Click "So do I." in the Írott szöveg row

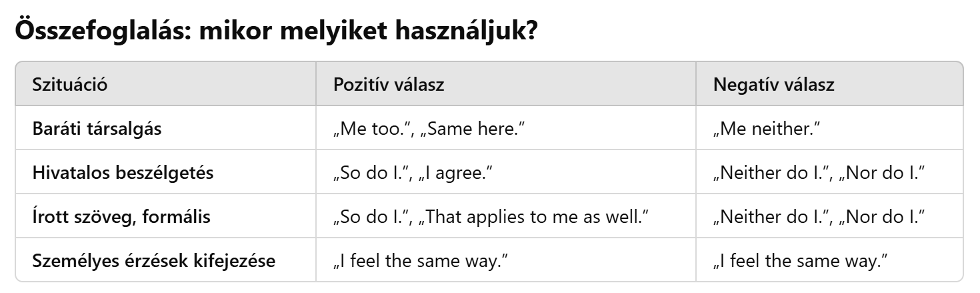[x=365, y=216]
